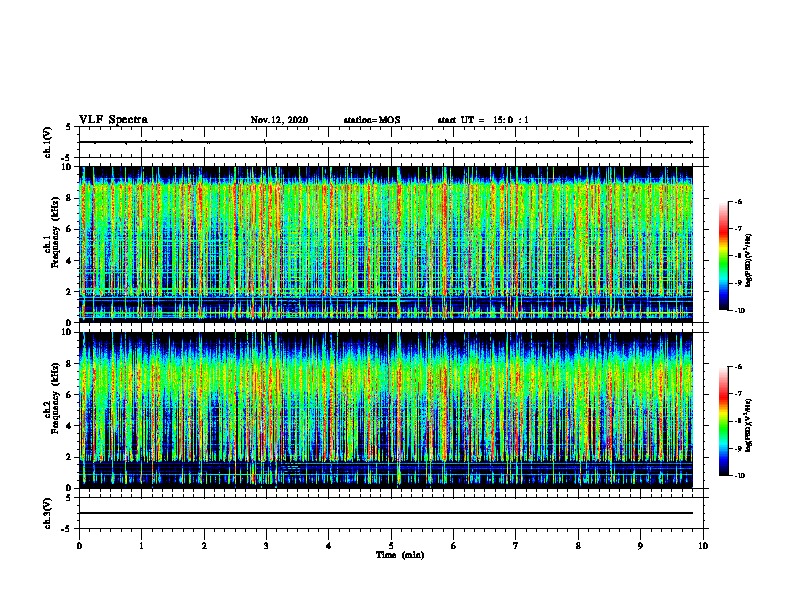This screenshot has width=792, height=612.
Task: Click the time axis tick label "3"
Action: [x=266, y=546]
